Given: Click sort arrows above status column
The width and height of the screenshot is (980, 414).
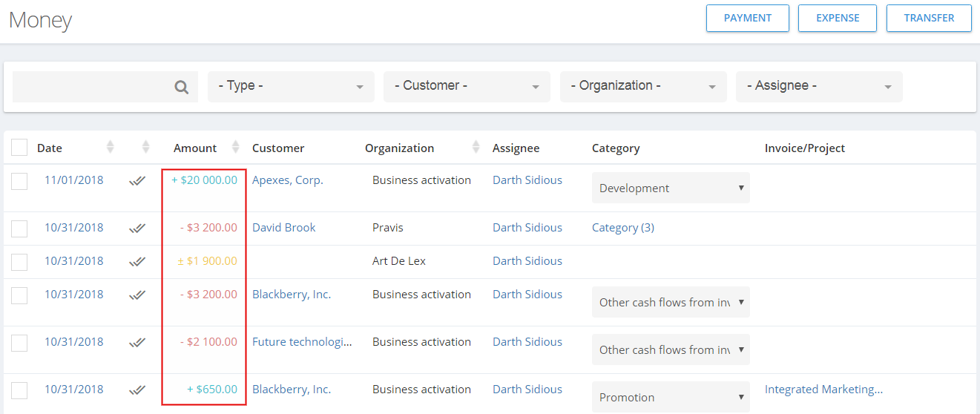Looking at the screenshot, I should (146, 147).
